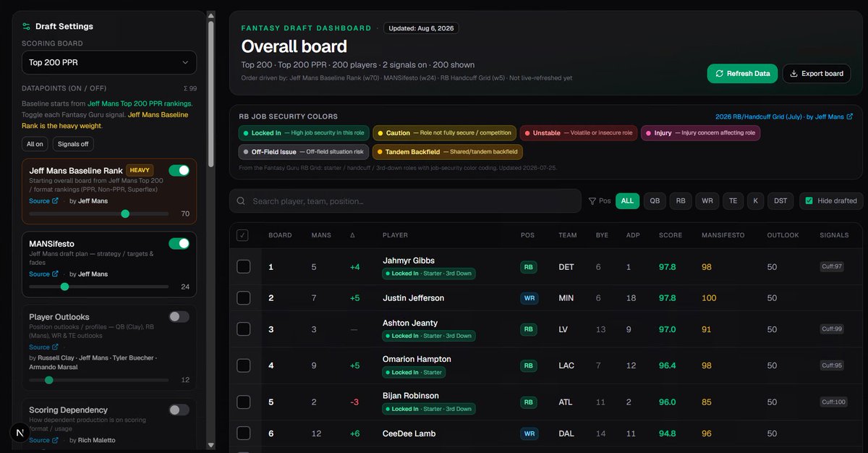Filter the board to DST
868x453 pixels.
point(780,201)
